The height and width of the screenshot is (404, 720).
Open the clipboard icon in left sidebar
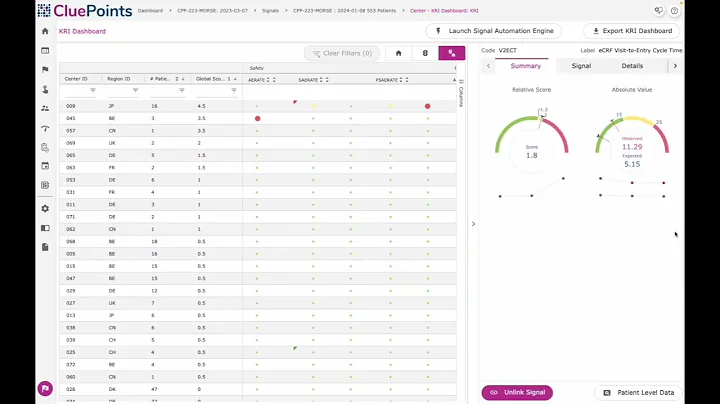click(45, 147)
